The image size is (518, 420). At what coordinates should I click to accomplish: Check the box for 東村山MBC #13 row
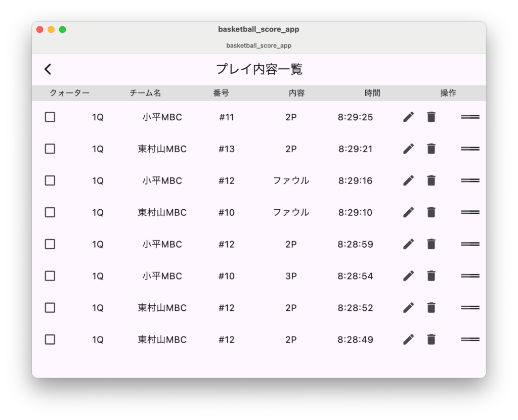pos(50,149)
